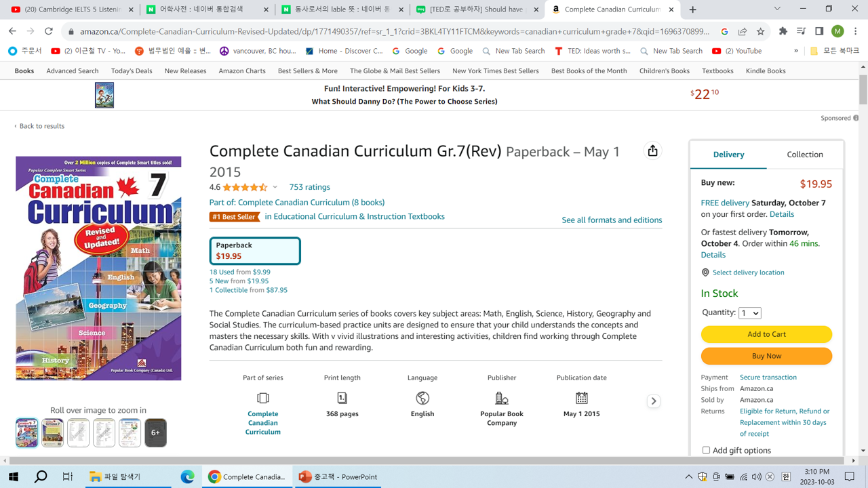Launch Microsoft Edge from the taskbar
Screen dimensions: 868x488
click(x=187, y=476)
